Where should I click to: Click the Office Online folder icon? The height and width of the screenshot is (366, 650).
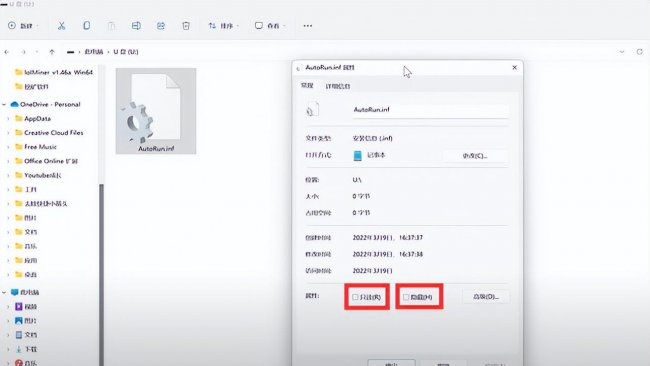pos(19,161)
